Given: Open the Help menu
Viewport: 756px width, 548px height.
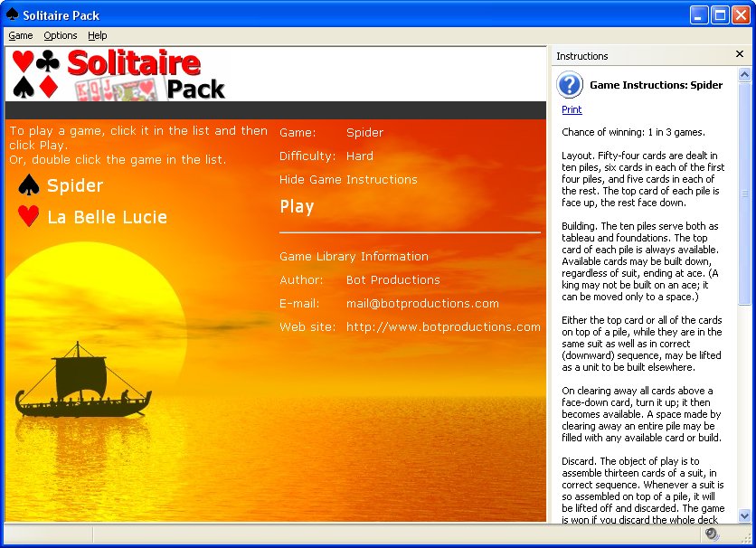Looking at the screenshot, I should tap(98, 35).
